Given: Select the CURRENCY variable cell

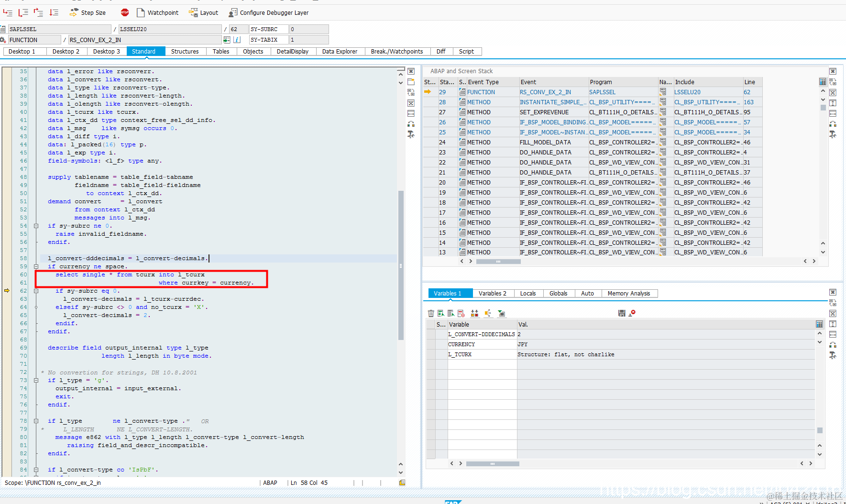Looking at the screenshot, I should (482, 344).
